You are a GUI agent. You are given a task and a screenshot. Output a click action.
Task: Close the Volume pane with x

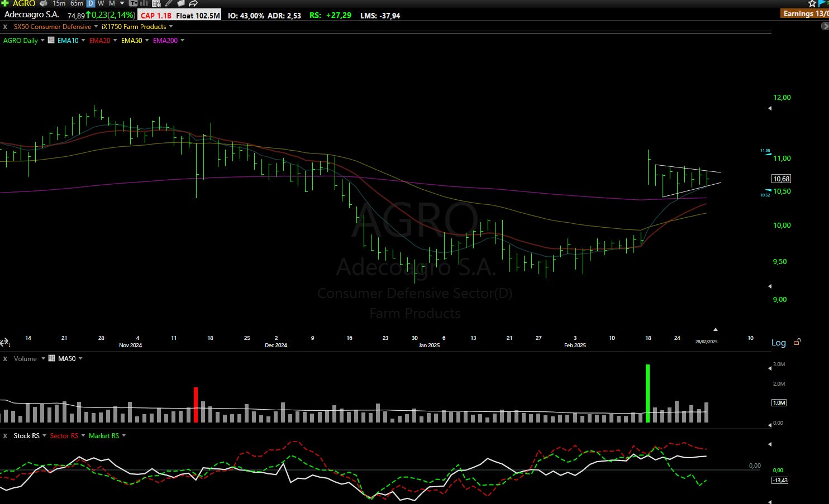[x=5, y=359]
